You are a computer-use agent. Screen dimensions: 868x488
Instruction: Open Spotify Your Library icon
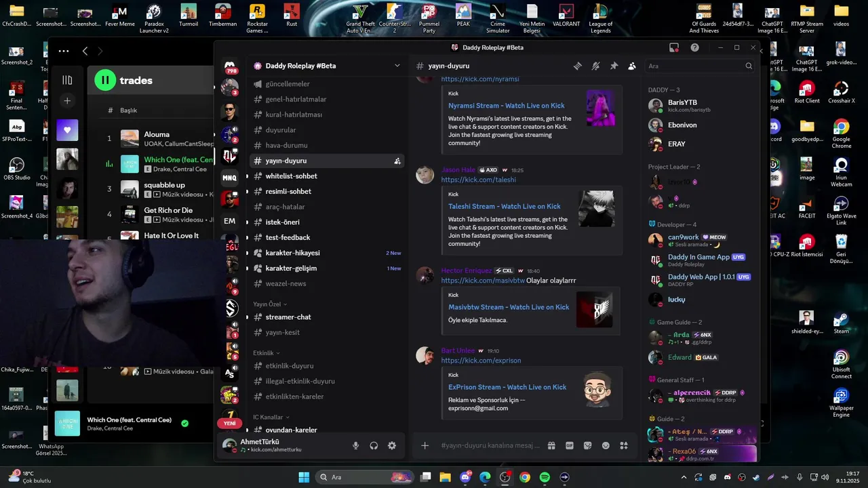point(67,80)
